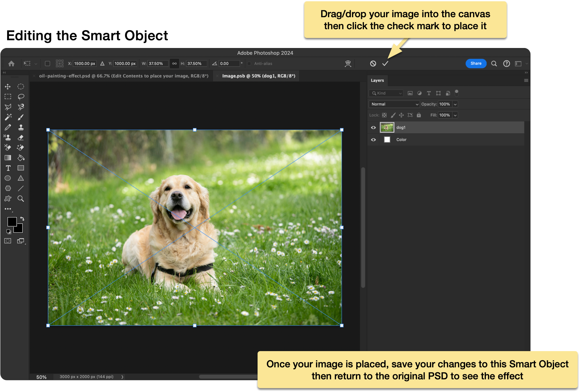Select the Move tool

(x=8, y=87)
